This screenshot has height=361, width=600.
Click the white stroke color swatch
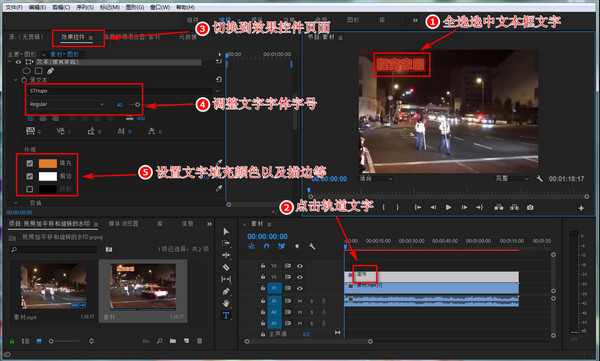48,176
